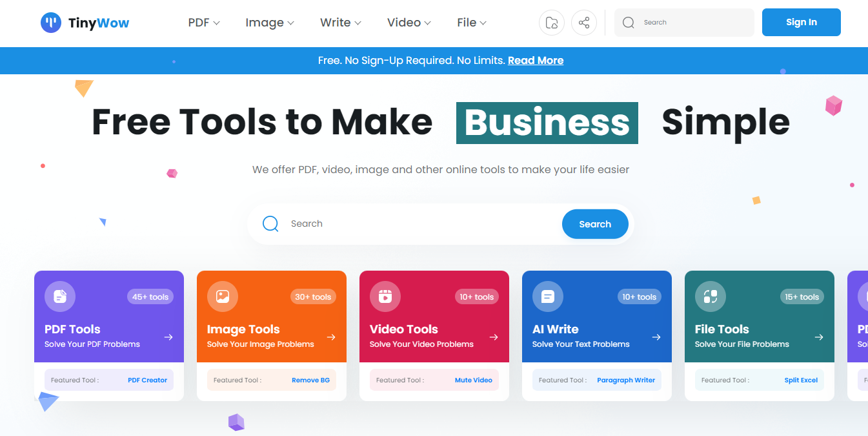Expand the Image dropdown menu

coord(270,23)
